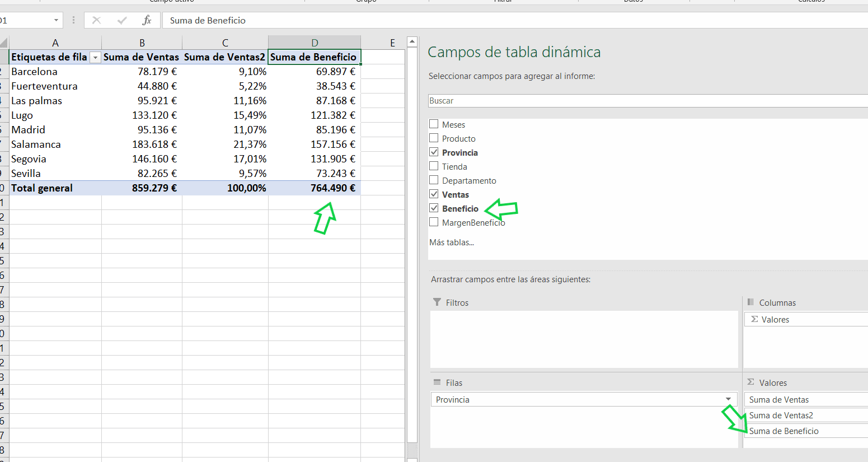
Task: Click the Valores item in Columnas area
Action: click(806, 320)
